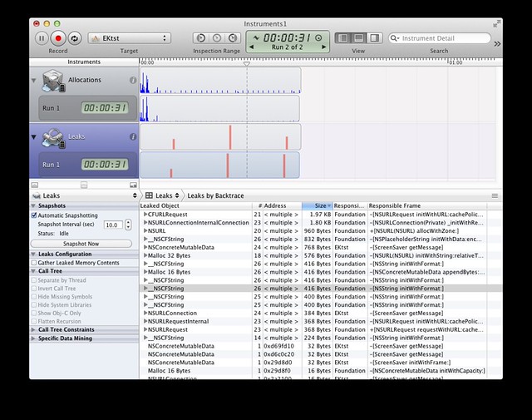This screenshot has width=532, height=420.
Task: Click the loop recording button
Action: tap(75, 38)
